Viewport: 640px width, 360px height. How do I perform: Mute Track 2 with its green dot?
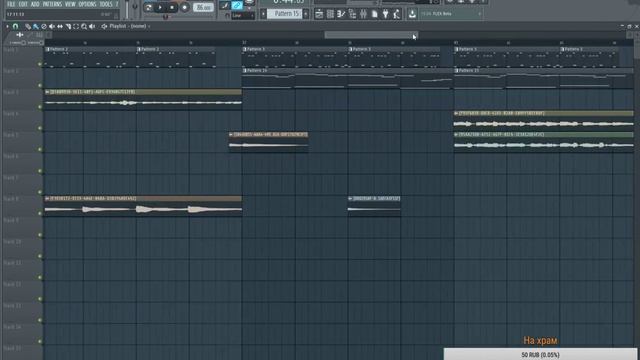40,86
